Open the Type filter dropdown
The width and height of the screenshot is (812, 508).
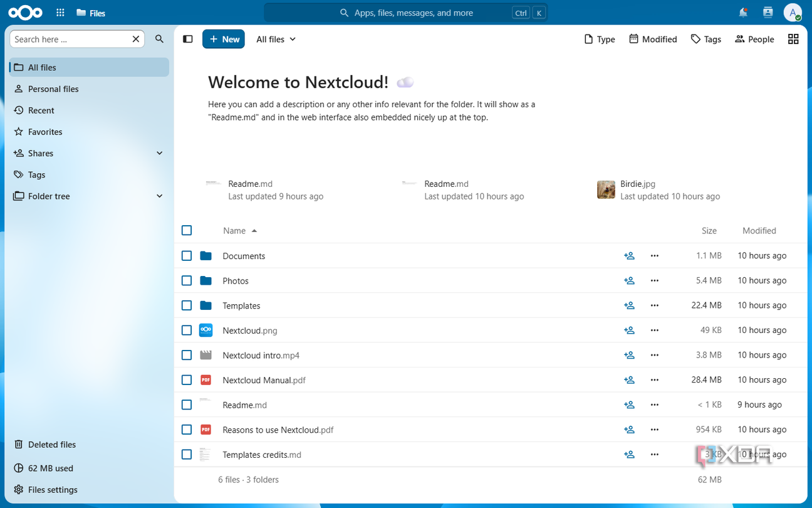600,39
